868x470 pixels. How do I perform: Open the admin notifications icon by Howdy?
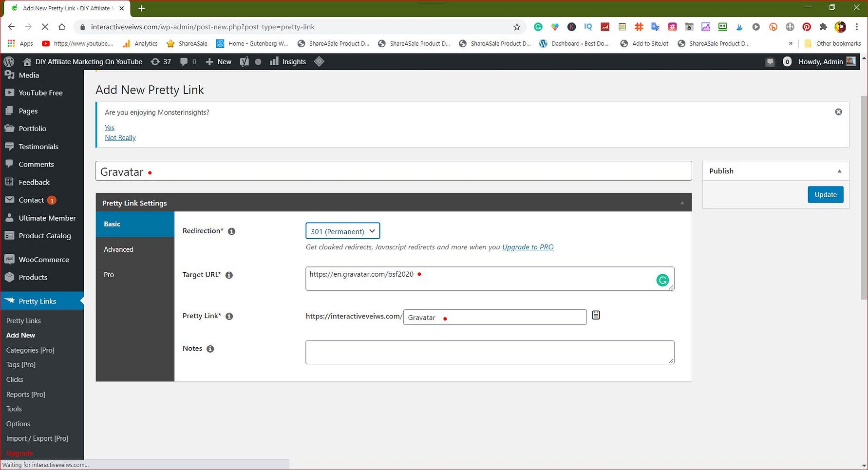[770, 62]
